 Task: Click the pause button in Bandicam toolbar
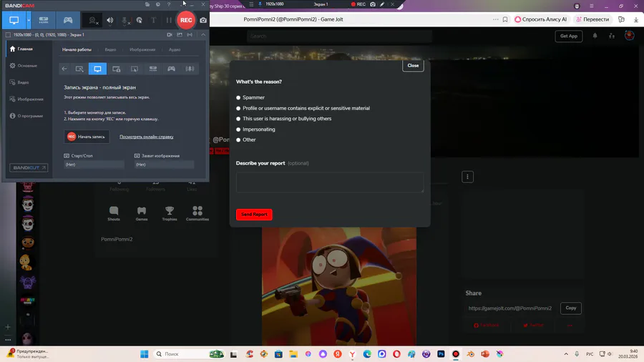pos(169,20)
